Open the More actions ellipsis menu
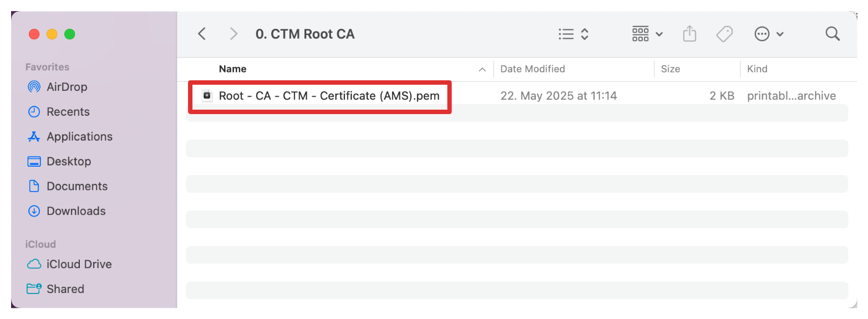 click(769, 34)
